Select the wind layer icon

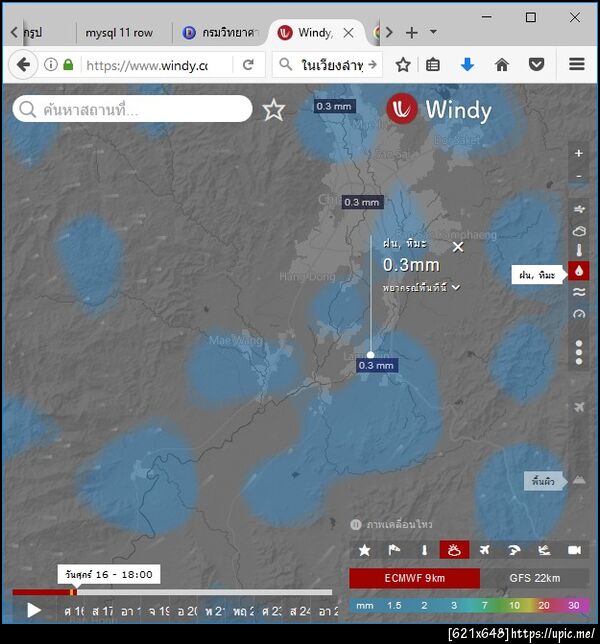[x=579, y=210]
